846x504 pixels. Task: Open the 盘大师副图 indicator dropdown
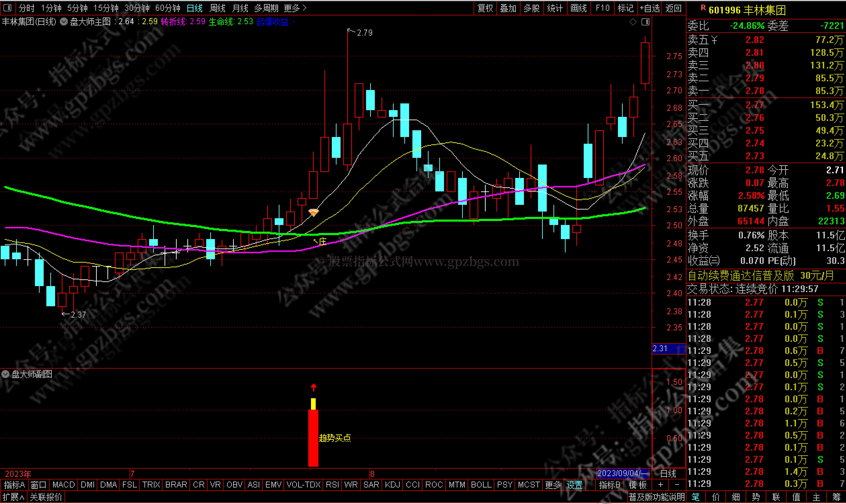[x=5, y=374]
